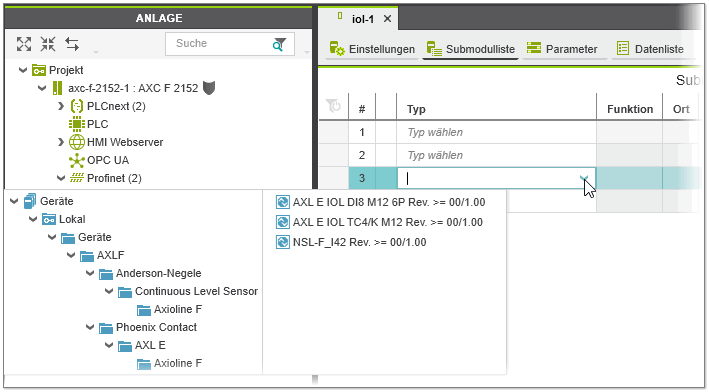Click the collapse all tree icon
The width and height of the screenshot is (709, 392).
click(x=48, y=44)
